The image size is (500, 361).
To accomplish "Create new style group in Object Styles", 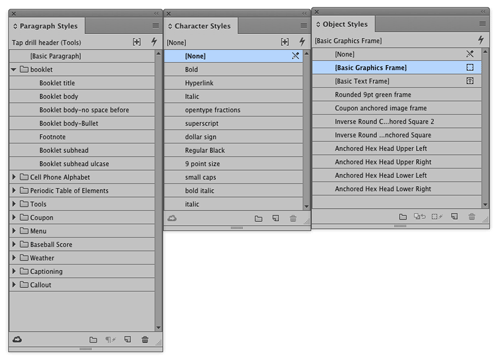I will 403,217.
